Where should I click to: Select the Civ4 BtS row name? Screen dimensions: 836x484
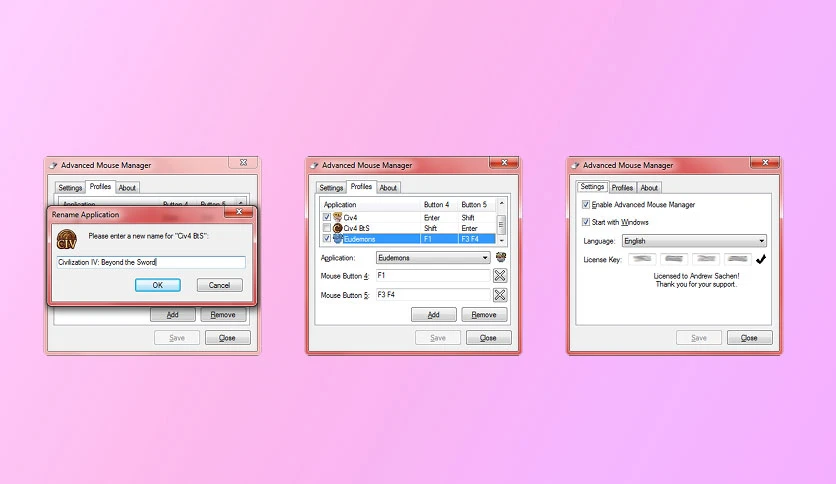[356, 228]
